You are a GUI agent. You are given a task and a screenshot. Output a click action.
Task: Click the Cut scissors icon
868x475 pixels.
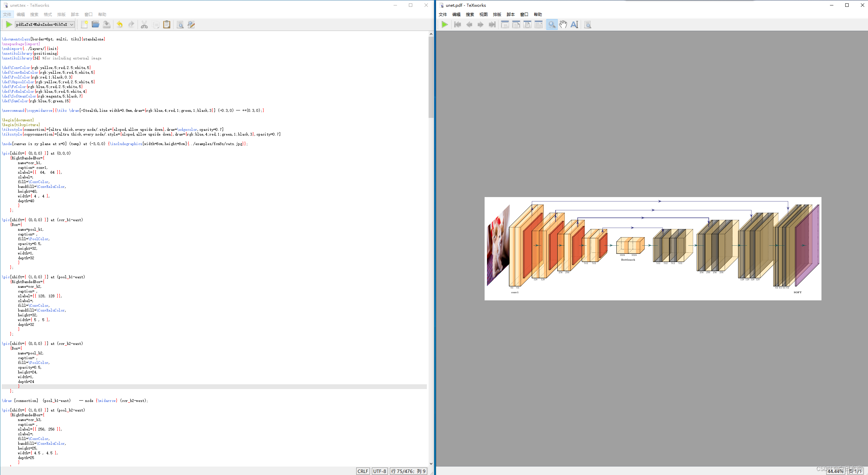point(144,24)
